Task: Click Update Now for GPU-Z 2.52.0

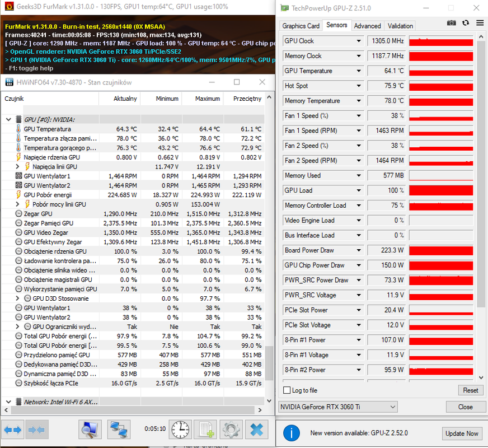Action: pos(462,433)
